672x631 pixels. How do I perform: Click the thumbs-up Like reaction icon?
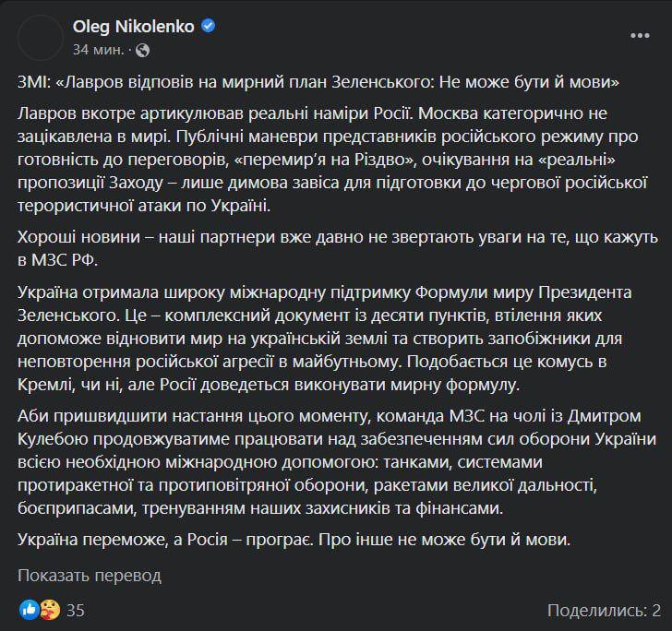tap(29, 610)
